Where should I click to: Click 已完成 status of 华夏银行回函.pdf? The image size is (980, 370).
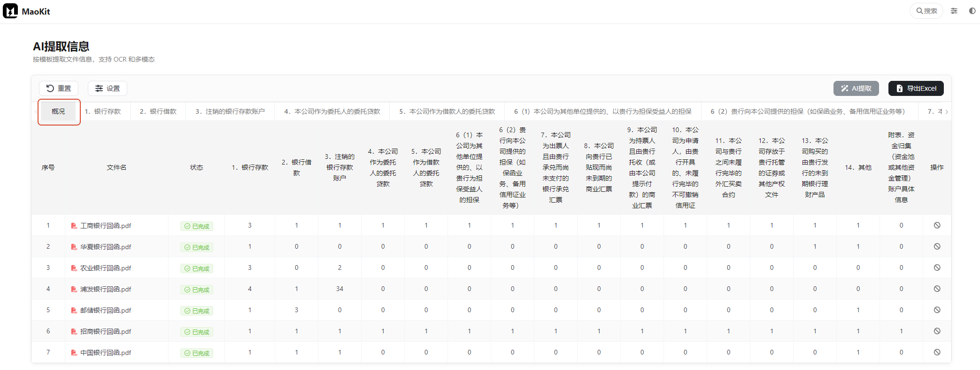[197, 248]
